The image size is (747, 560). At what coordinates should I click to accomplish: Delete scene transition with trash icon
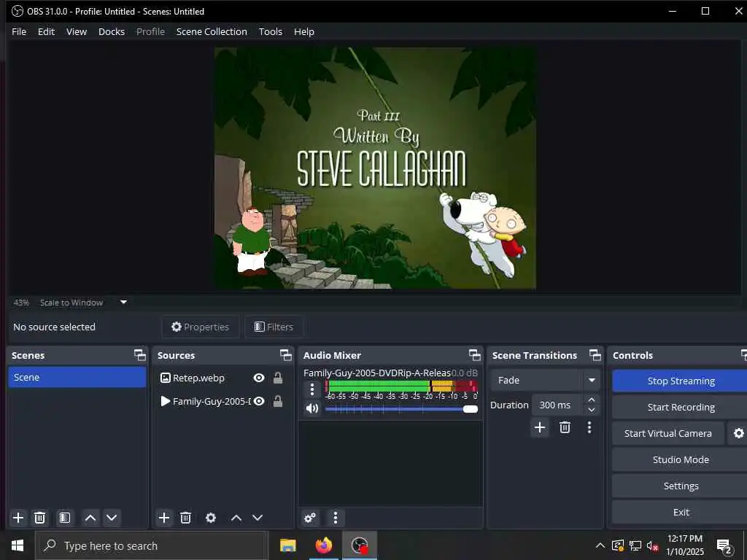565,427
